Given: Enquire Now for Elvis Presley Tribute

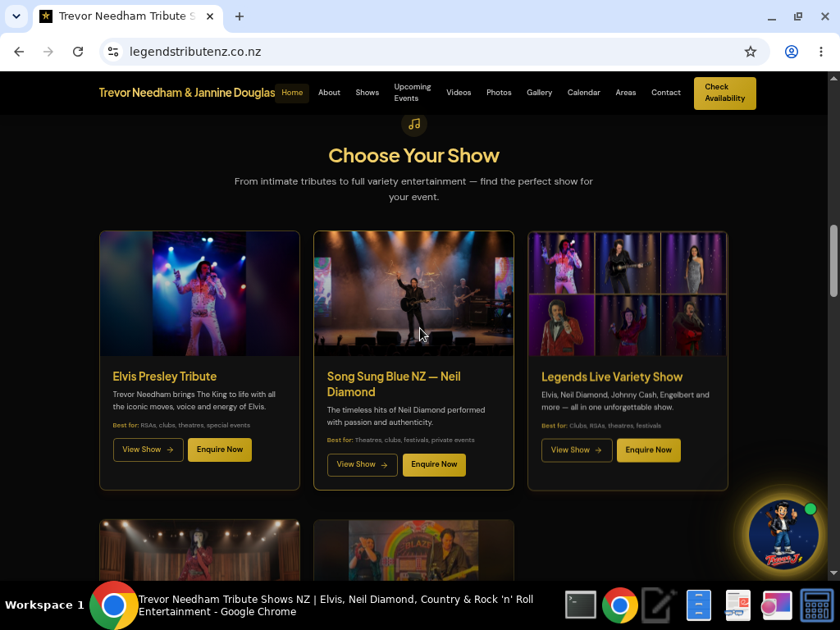Looking at the screenshot, I should (x=220, y=450).
